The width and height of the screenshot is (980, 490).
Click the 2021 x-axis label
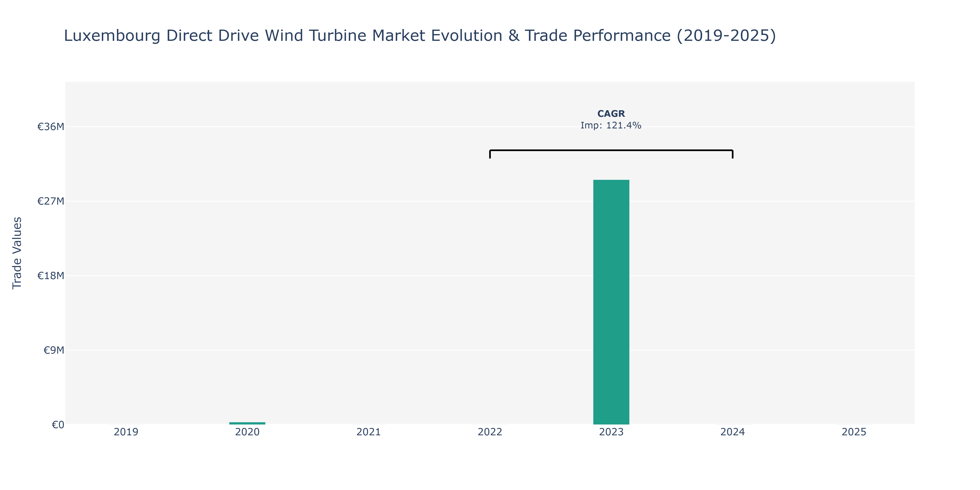coord(369,432)
